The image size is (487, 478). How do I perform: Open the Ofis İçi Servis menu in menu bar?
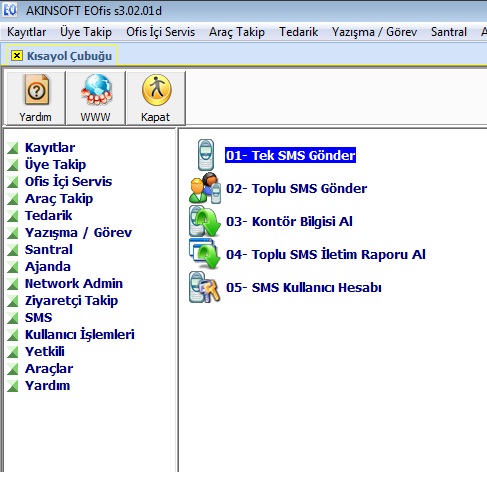coord(160,32)
